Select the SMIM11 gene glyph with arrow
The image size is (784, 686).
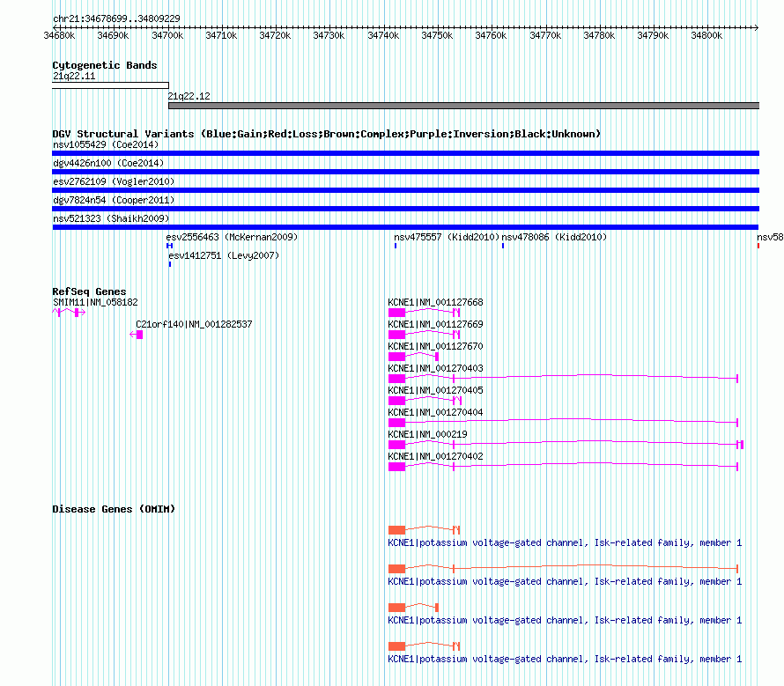(x=69, y=313)
